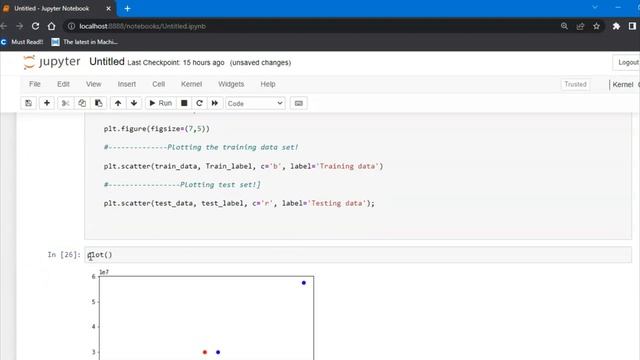The width and height of the screenshot is (640, 360).
Task: Open the File menu
Action: (35, 84)
